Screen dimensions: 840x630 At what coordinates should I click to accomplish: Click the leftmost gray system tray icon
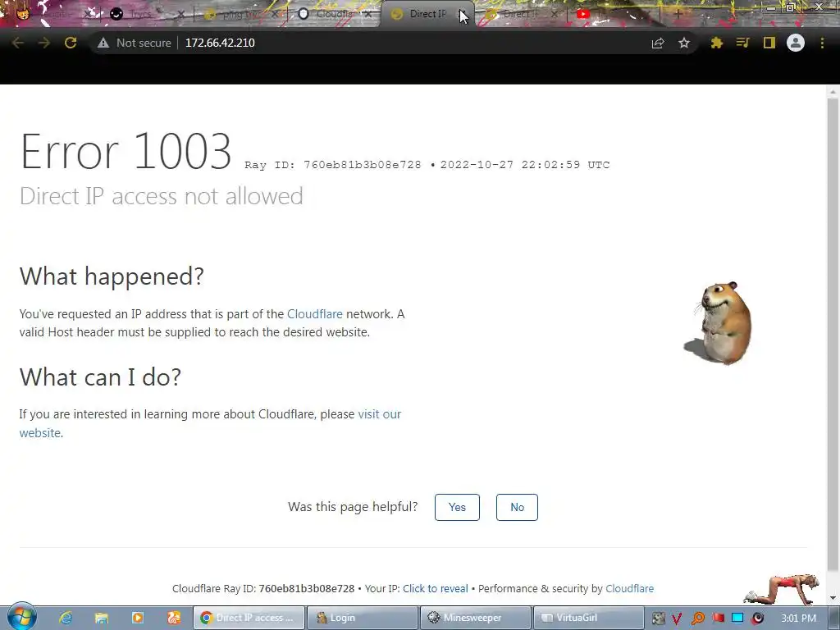click(x=658, y=619)
